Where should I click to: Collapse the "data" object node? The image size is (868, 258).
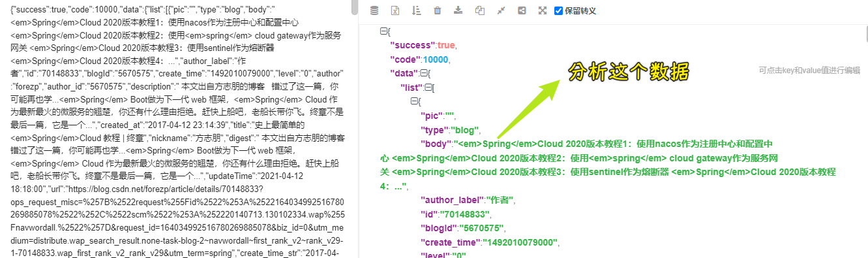pos(423,74)
